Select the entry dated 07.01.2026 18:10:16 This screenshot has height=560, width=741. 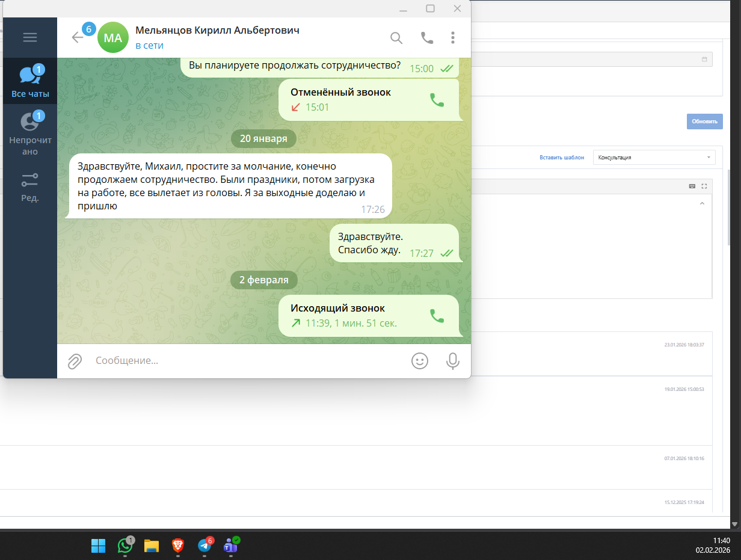coord(684,458)
